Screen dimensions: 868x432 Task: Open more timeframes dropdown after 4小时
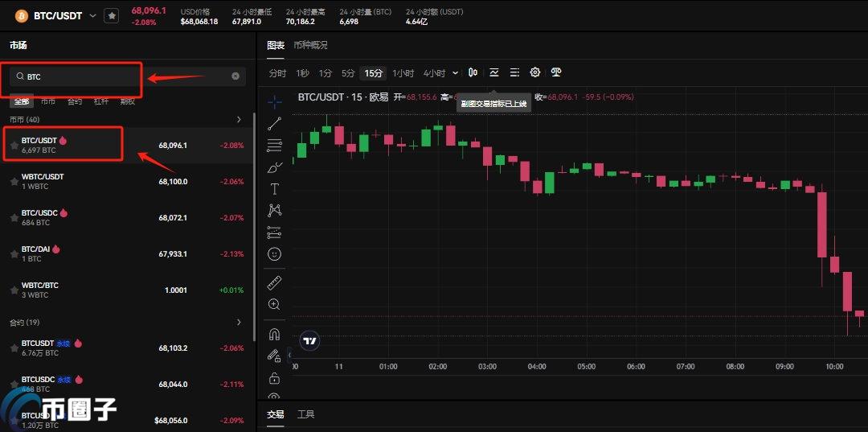tap(456, 73)
